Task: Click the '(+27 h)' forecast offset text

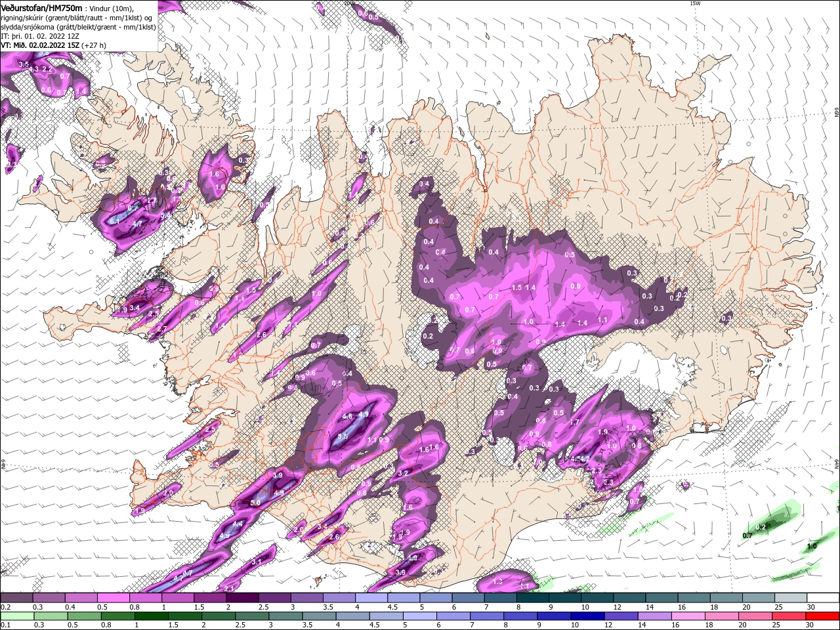Action: [94, 45]
